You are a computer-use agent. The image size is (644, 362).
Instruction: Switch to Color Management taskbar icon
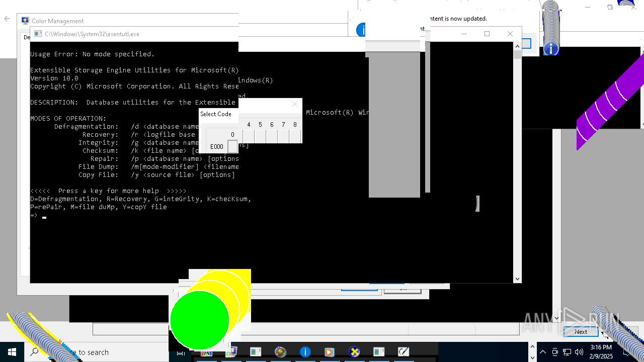pos(231,352)
